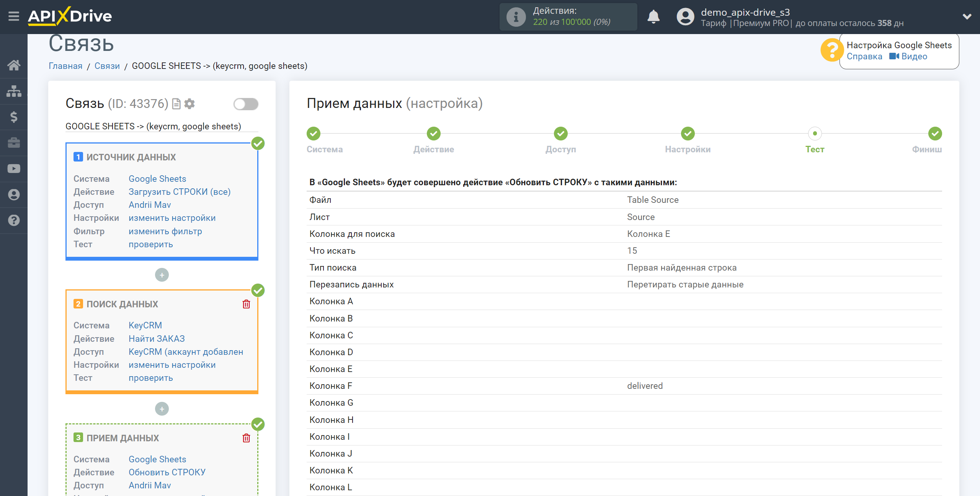Open briefcase icon in sidebar

pyautogui.click(x=14, y=143)
